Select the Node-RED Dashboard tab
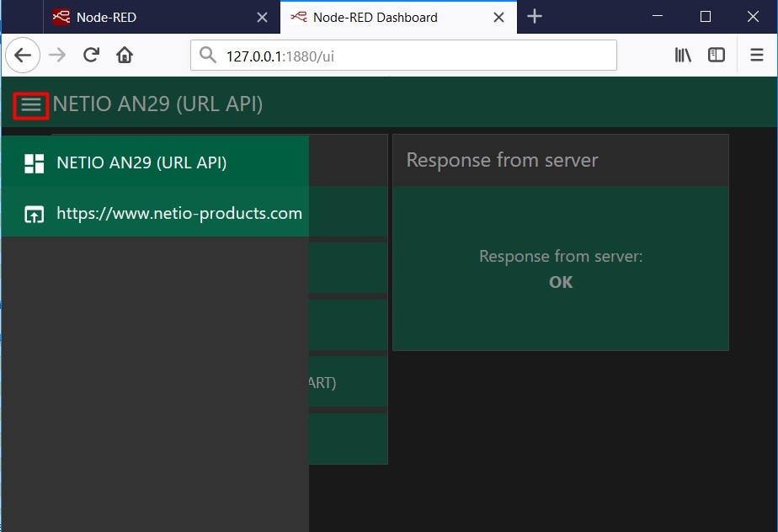The height and width of the screenshot is (532, 778). (387, 17)
